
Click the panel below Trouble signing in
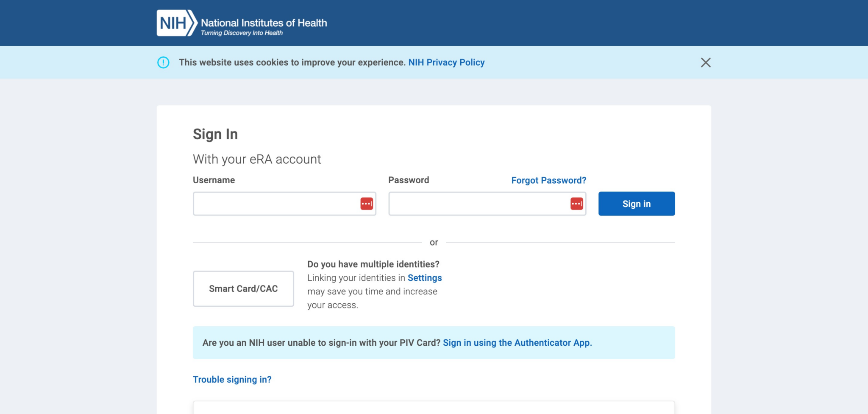pos(434,408)
